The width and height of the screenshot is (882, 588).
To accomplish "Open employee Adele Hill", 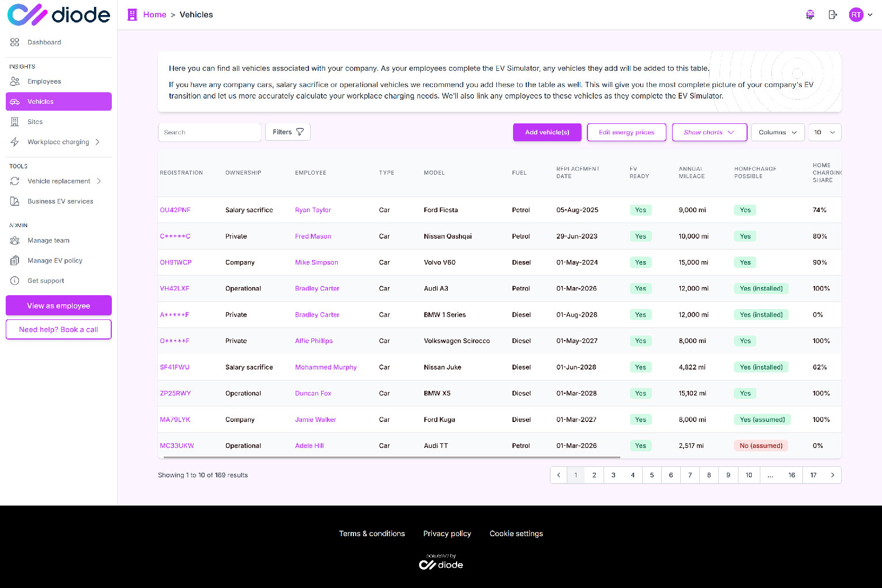I will tap(310, 446).
